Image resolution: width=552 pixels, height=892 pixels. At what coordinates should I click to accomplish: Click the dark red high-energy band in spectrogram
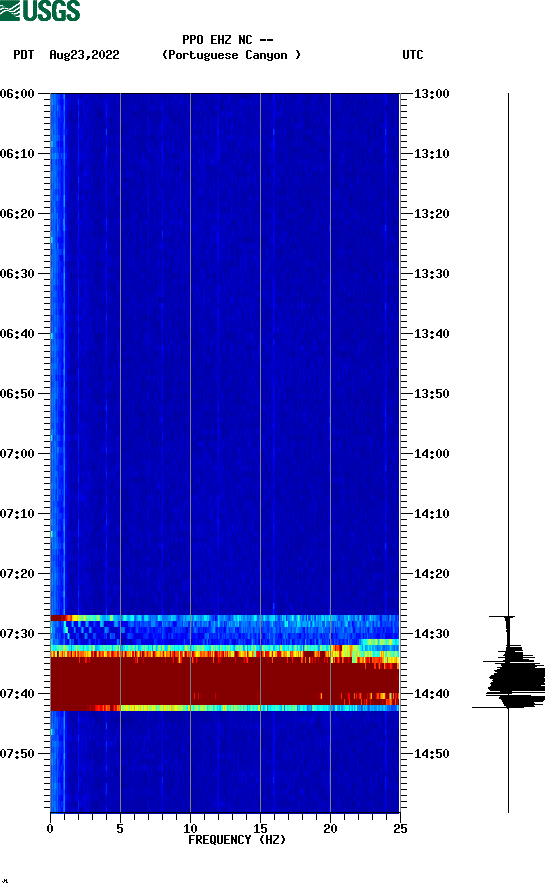click(225, 681)
